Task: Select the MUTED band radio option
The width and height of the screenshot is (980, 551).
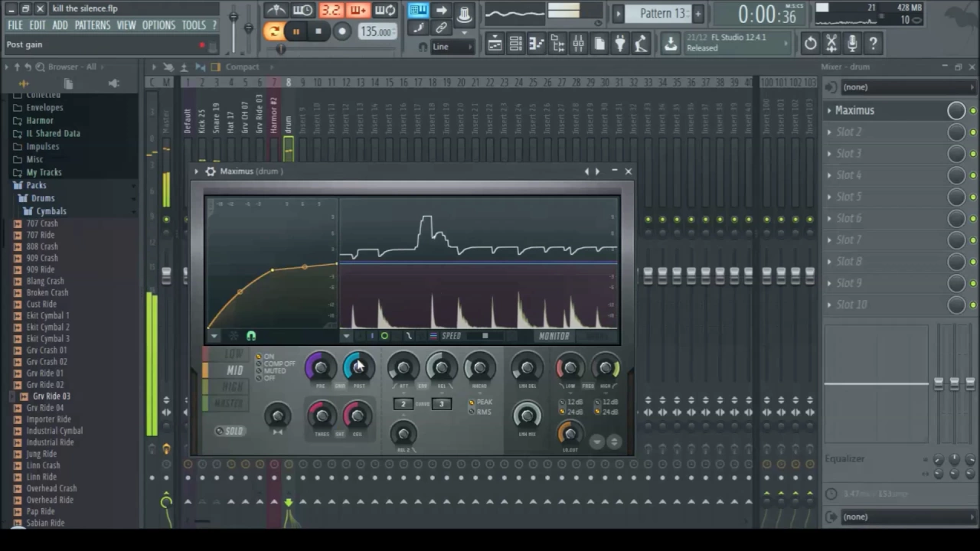Action: click(259, 371)
